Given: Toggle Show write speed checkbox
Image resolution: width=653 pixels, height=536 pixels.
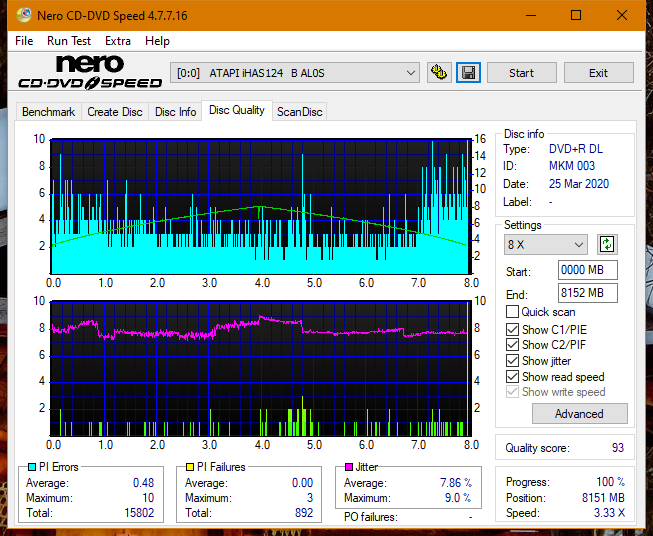Looking at the screenshot, I should coord(512,392).
